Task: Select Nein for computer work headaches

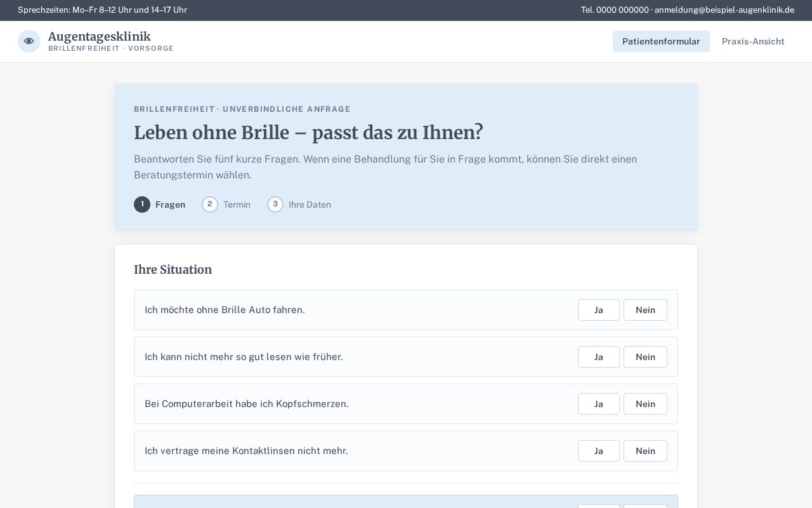Action: (x=645, y=404)
